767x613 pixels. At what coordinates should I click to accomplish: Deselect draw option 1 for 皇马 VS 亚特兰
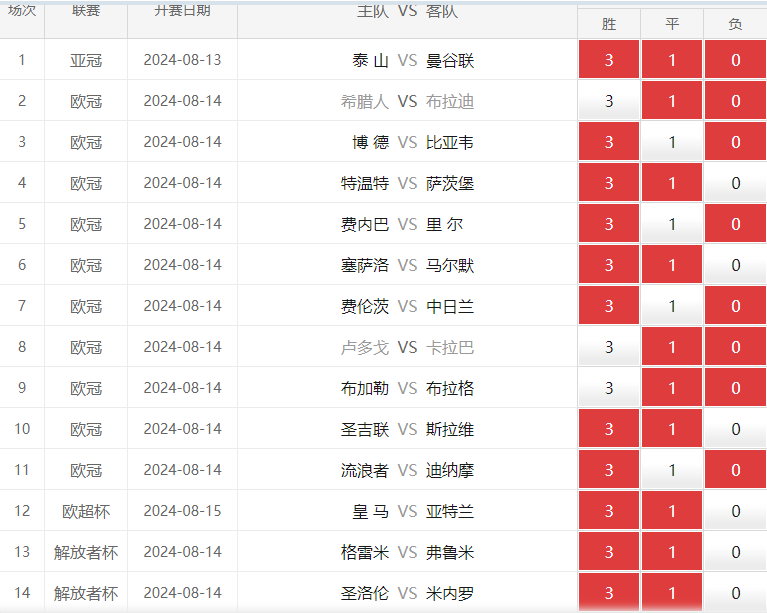pos(672,512)
